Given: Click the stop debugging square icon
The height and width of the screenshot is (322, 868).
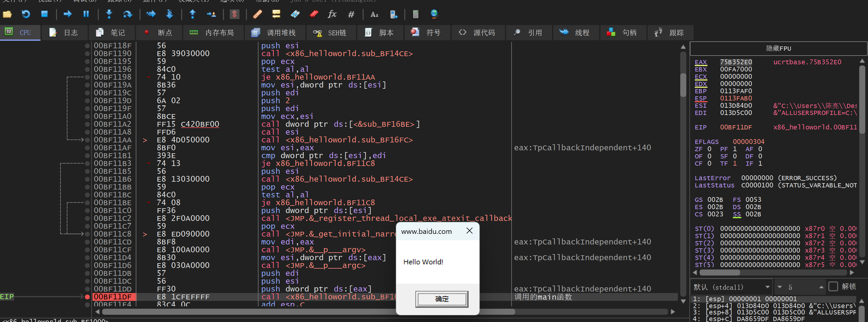Looking at the screenshot, I should tap(44, 14).
